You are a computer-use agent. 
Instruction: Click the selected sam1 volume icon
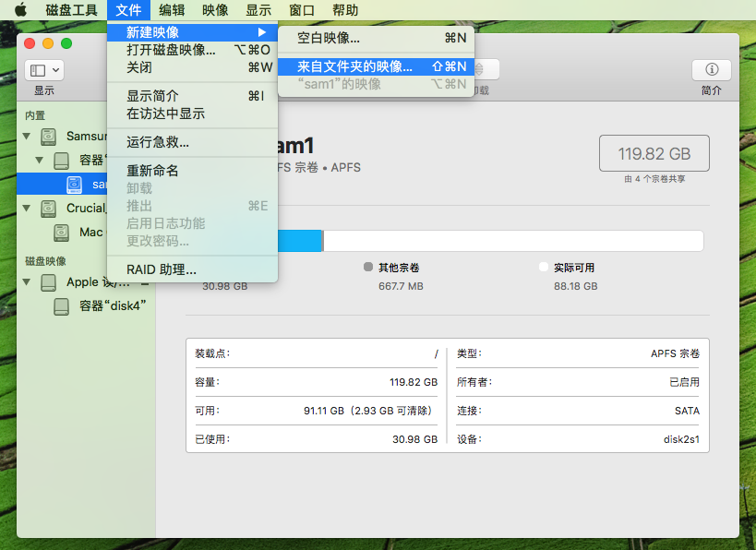(x=74, y=185)
